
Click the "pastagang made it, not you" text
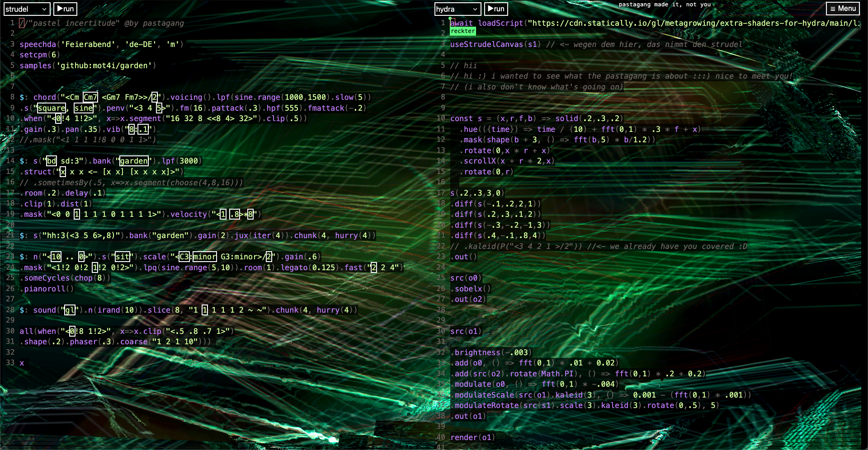[x=665, y=5]
